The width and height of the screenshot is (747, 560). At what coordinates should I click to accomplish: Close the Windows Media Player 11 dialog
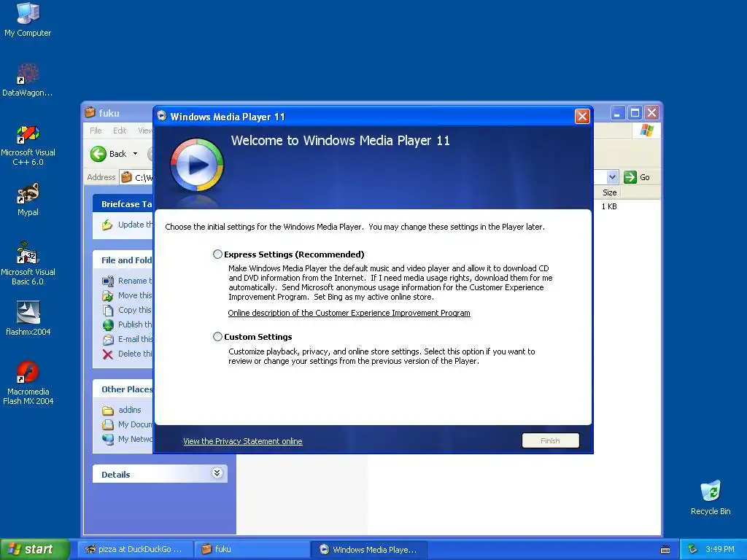pos(582,116)
